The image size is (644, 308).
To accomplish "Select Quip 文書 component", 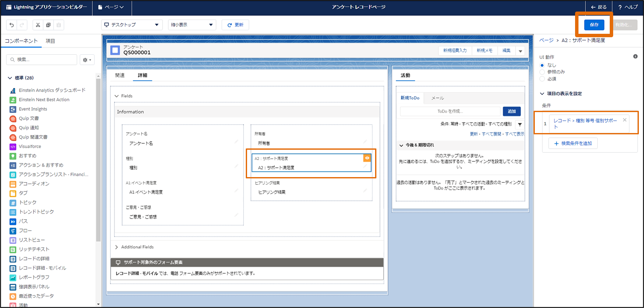I will coord(24,118).
